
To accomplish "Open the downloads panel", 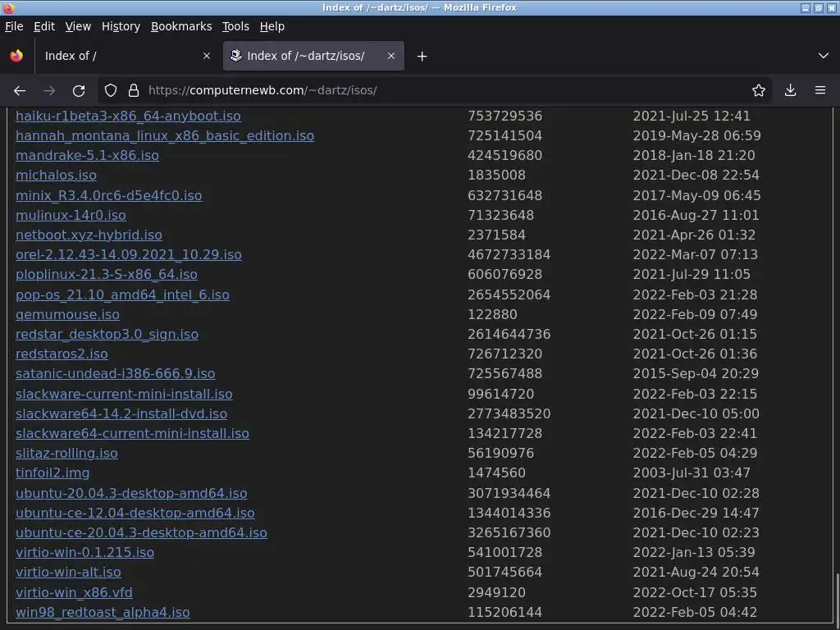I will click(x=790, y=90).
